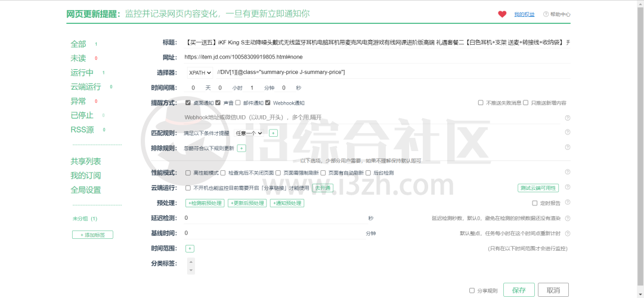Click into the 标题 title field

377,42
